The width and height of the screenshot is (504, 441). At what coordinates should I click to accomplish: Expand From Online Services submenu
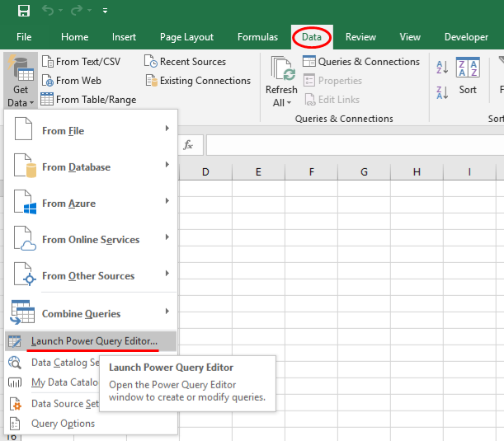coord(91,239)
